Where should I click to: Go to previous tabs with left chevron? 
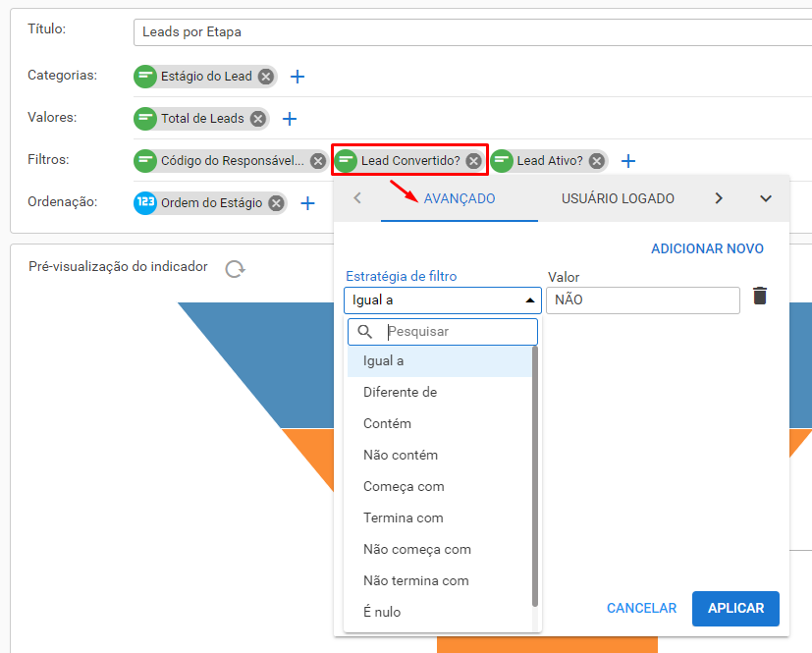coord(357,198)
